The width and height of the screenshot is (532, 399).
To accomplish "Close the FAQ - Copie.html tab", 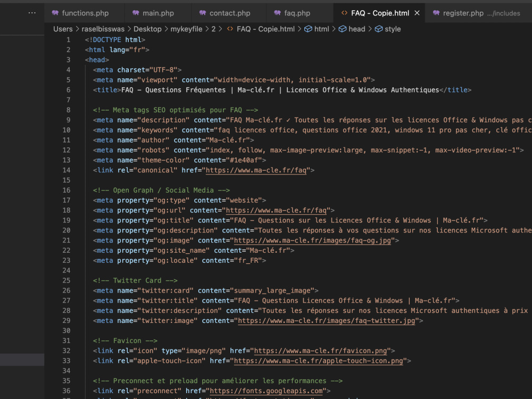I will coord(417,13).
